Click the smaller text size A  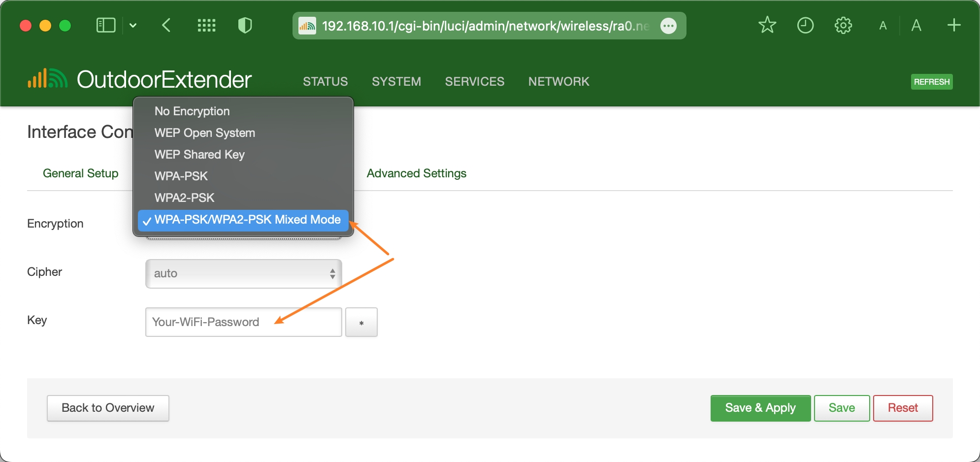(x=883, y=26)
